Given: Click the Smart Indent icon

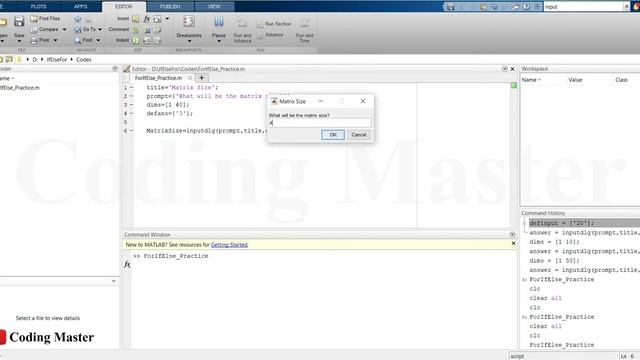Looking at the screenshot, I should [136, 40].
